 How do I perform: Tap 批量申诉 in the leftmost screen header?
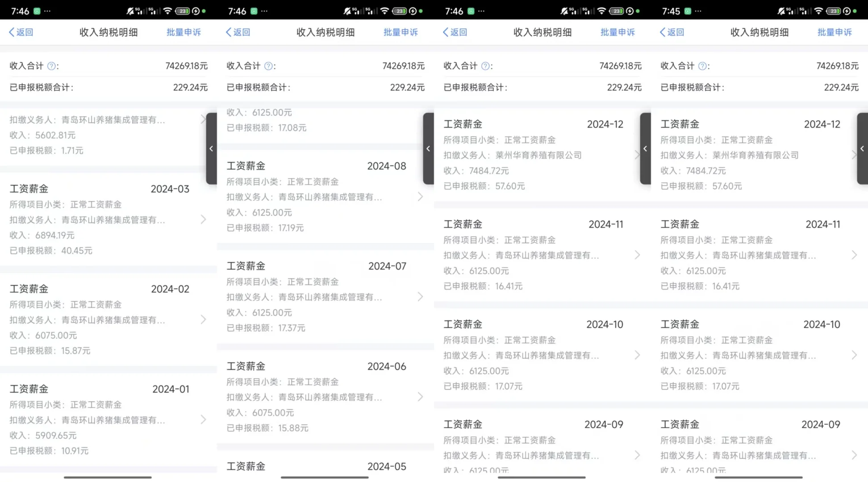pos(184,32)
